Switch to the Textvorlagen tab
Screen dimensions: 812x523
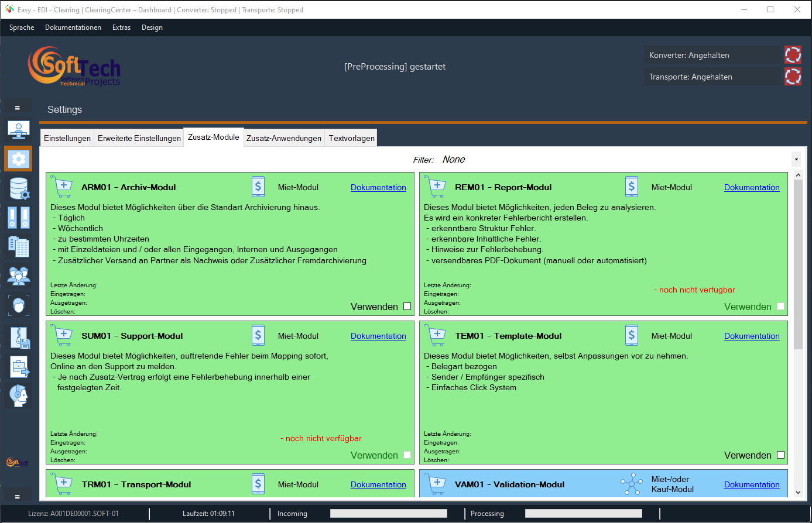click(351, 138)
